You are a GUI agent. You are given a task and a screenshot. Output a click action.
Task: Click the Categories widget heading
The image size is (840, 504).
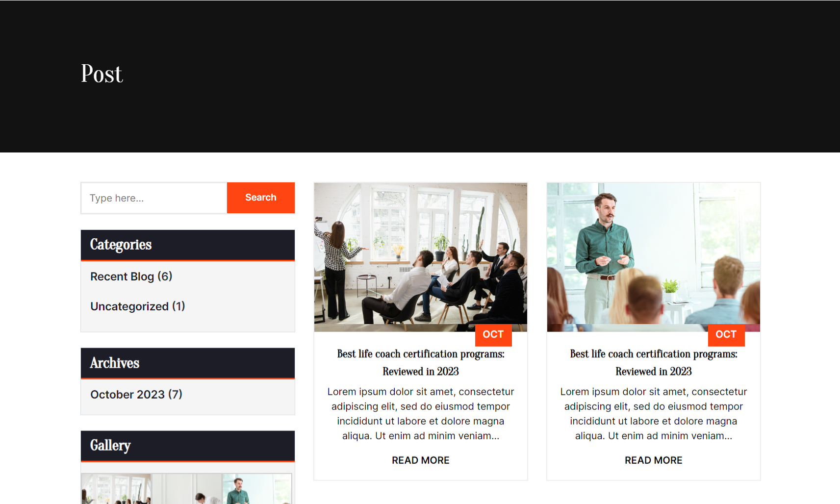coord(121,245)
